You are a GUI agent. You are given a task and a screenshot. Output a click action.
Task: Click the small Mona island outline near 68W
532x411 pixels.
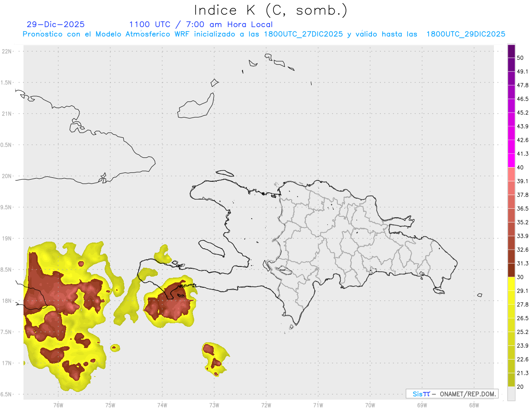point(480,295)
